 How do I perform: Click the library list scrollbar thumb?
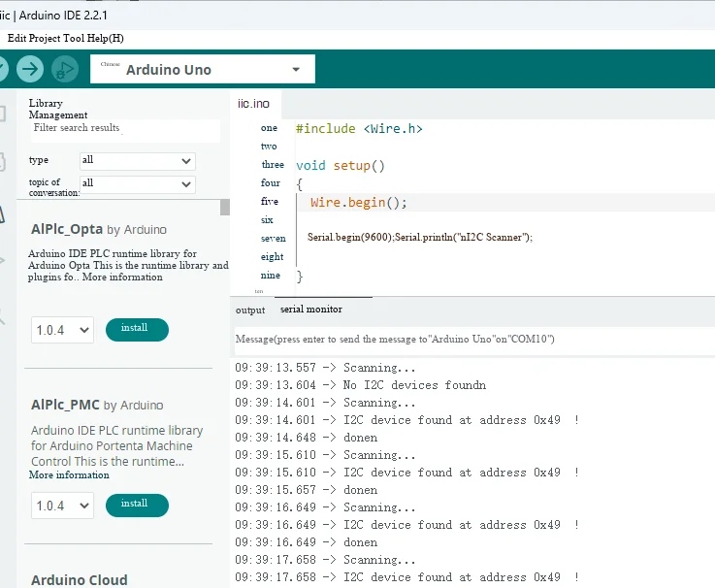point(225,207)
